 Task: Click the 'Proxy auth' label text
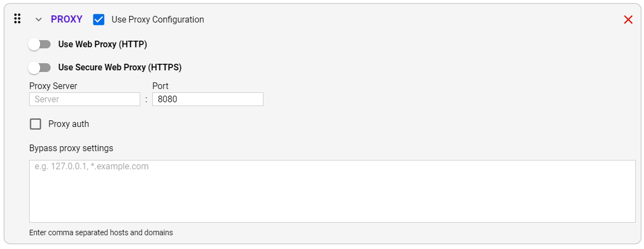tap(69, 124)
